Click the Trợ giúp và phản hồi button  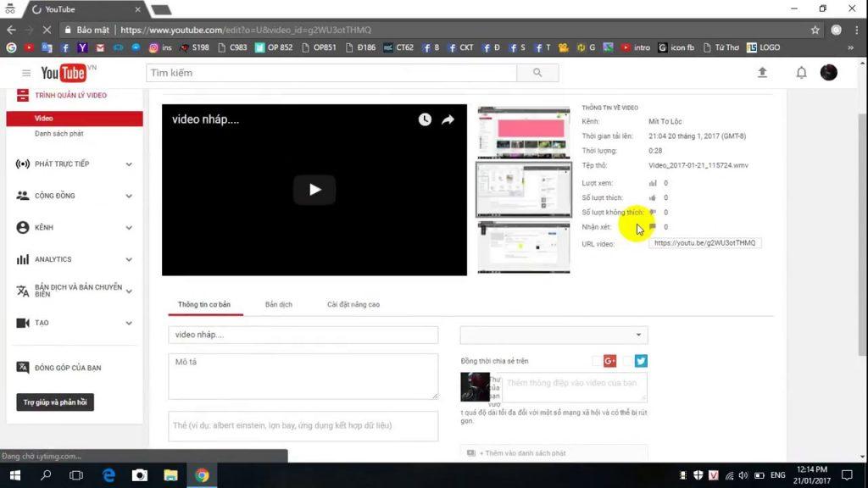54,404
